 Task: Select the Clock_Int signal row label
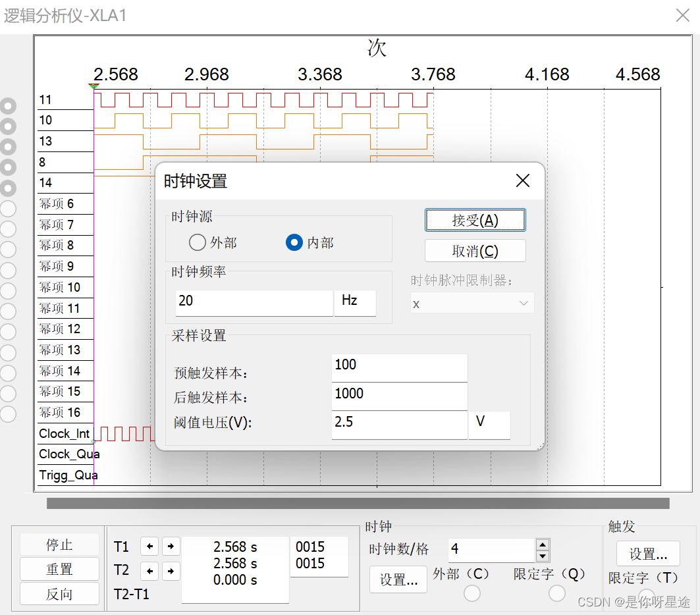[65, 433]
